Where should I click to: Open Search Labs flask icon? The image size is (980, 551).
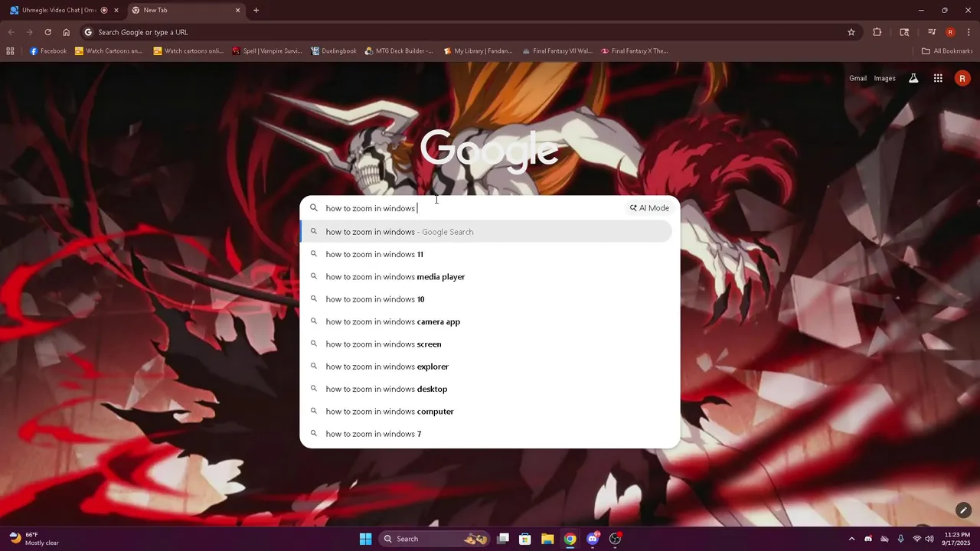coord(913,78)
